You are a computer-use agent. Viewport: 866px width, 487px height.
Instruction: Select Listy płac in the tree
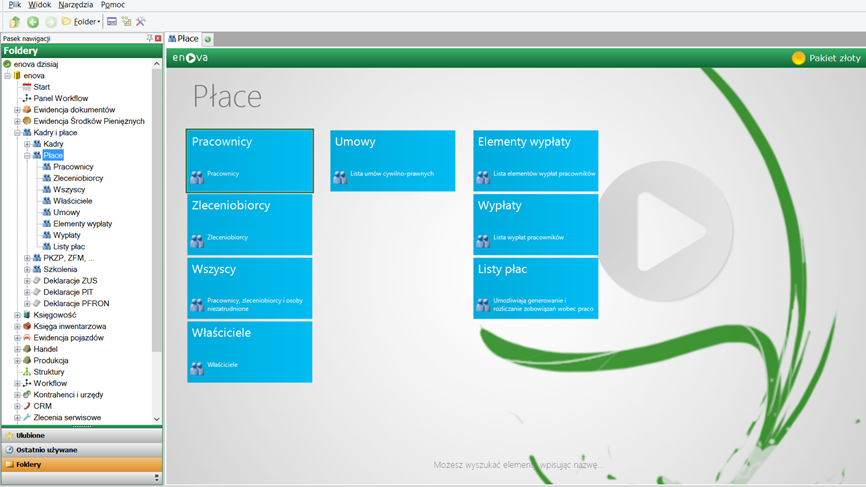pos(69,247)
